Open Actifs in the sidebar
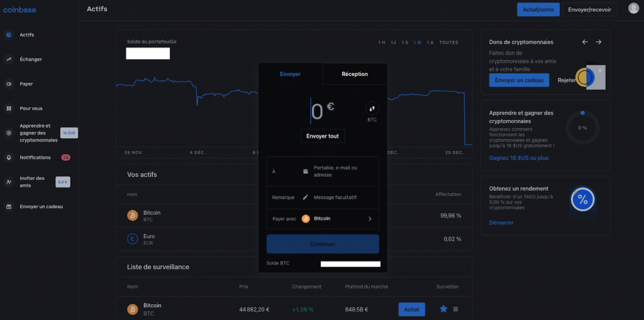Viewport: 644px width, 320px height. [26, 35]
